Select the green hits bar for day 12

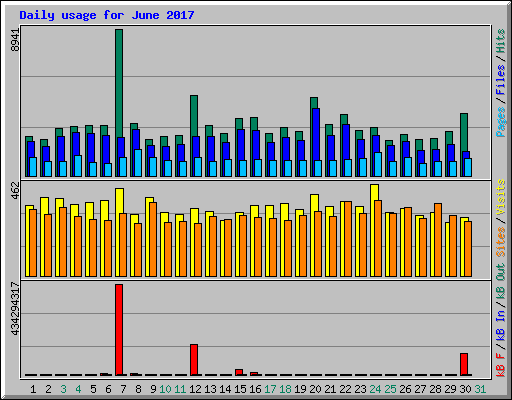[x=194, y=116]
